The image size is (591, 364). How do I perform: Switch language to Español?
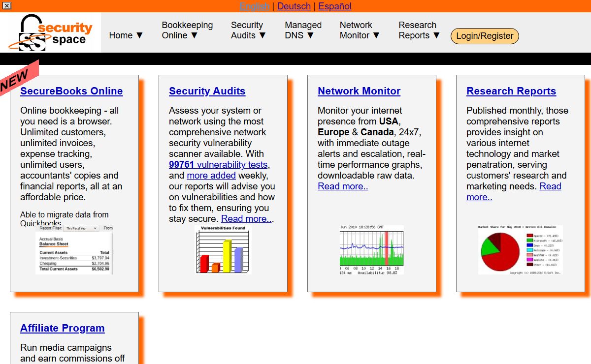coord(335,6)
